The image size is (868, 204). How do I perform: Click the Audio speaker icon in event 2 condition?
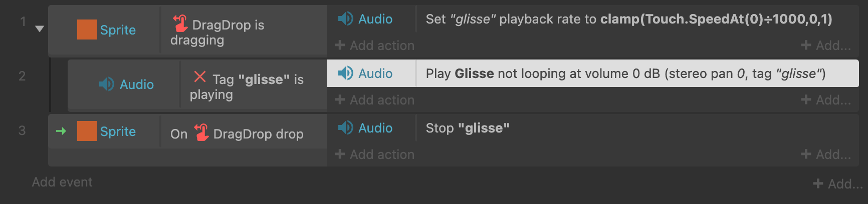click(107, 84)
